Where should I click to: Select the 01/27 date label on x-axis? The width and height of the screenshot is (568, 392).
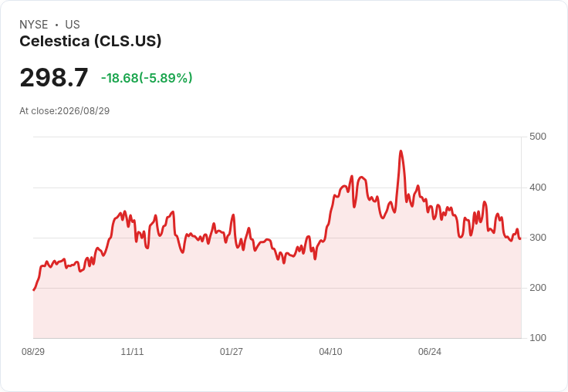tap(231, 351)
